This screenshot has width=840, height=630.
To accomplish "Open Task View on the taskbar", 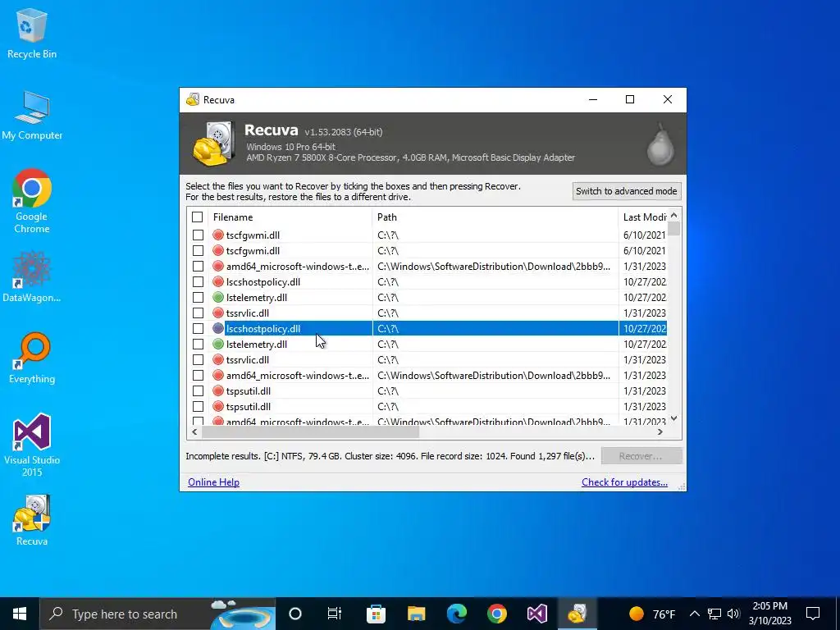I will tap(335, 614).
